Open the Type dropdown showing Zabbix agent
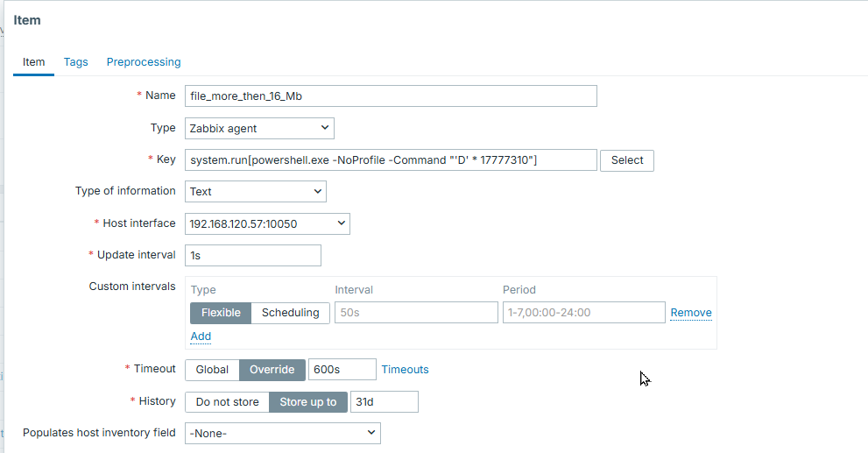868x453 pixels. coord(259,128)
